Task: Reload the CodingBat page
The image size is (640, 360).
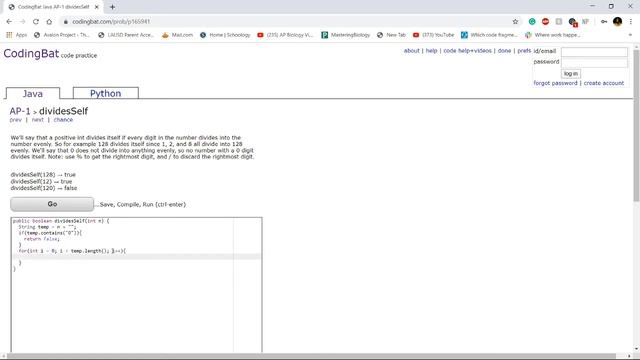Action: pos(36,22)
